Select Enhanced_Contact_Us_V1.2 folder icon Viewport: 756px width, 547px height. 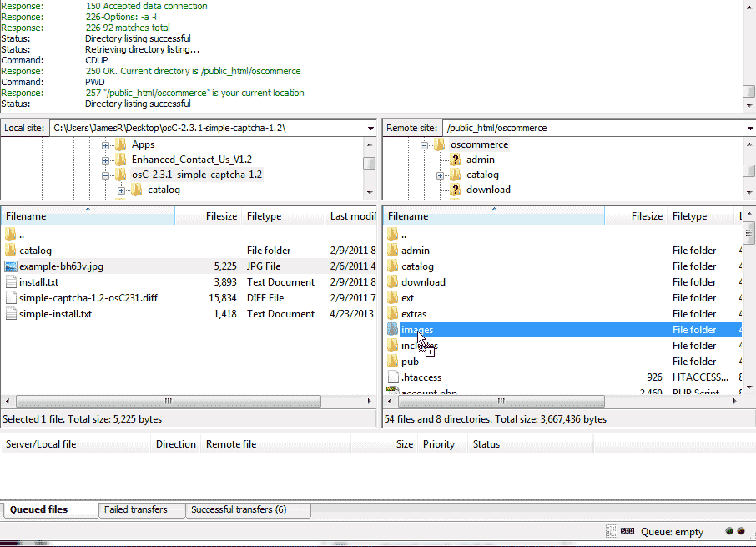tap(120, 160)
